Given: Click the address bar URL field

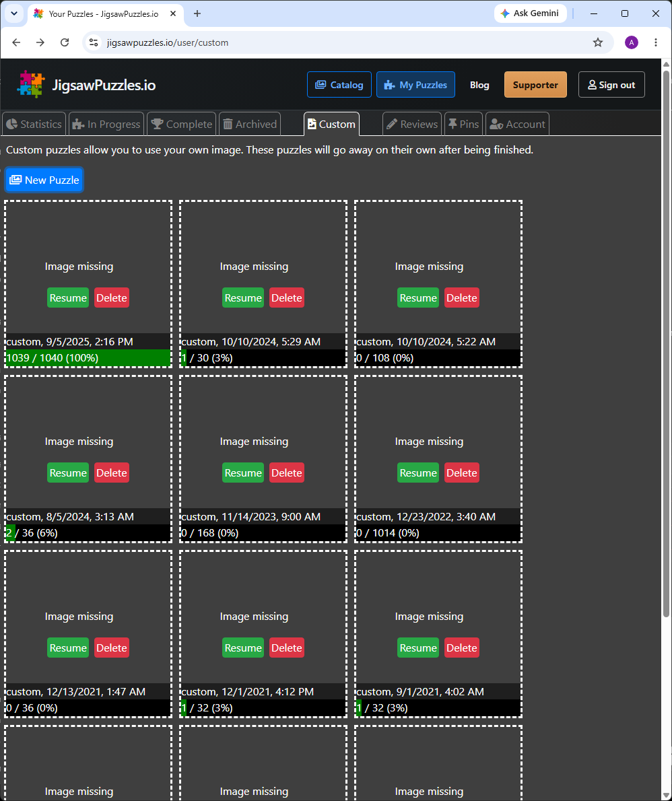Looking at the screenshot, I should point(347,42).
